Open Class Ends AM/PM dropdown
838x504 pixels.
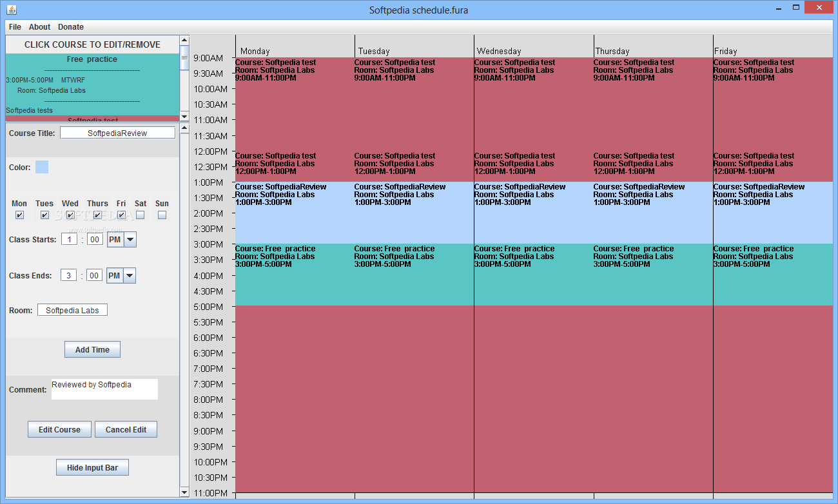click(121, 276)
